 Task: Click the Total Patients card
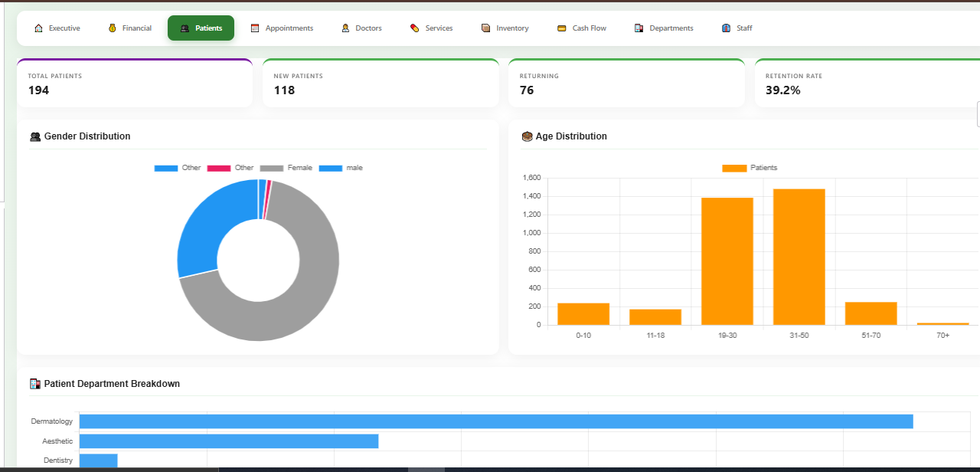(x=135, y=83)
